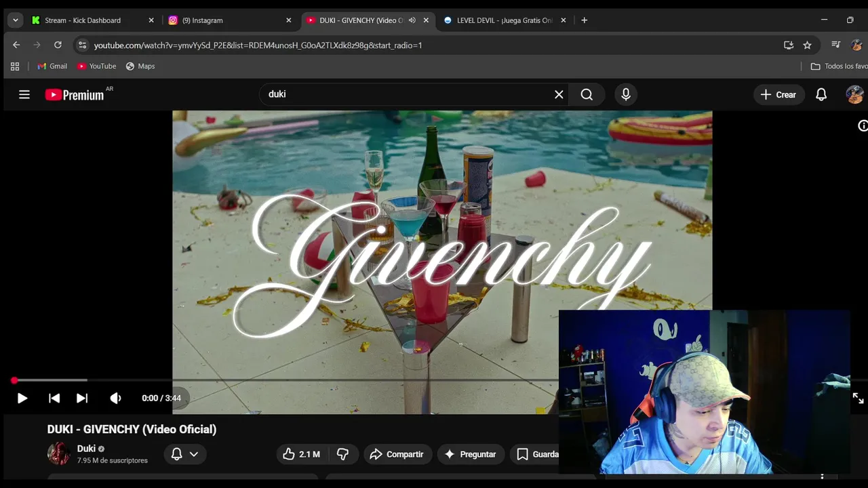868x488 pixels.
Task: Open the Crear button
Action: [x=778, y=95]
